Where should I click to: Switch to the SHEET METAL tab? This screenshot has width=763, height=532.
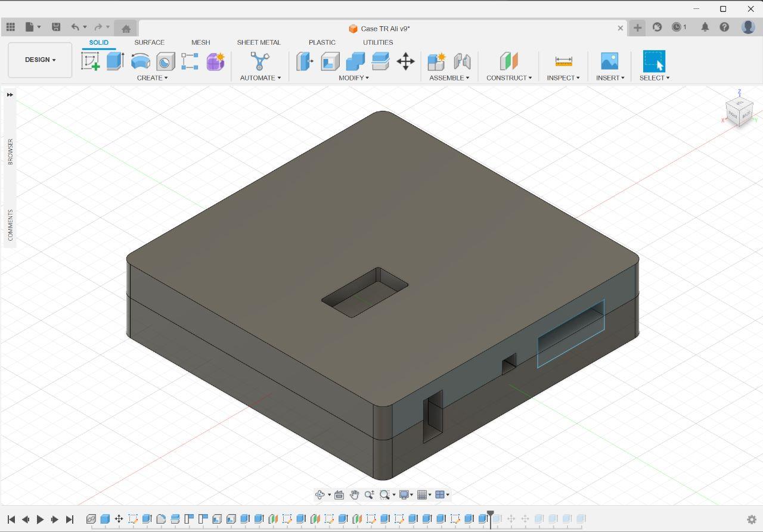click(x=259, y=43)
